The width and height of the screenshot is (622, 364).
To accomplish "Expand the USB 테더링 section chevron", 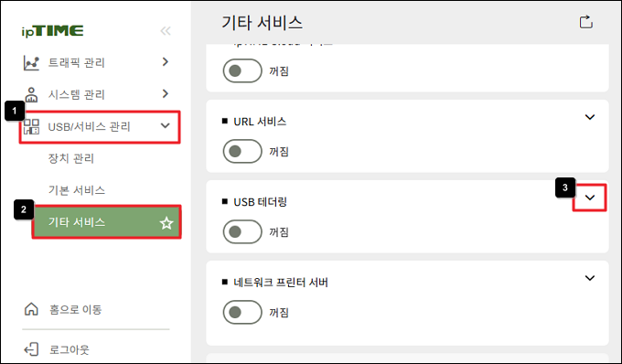I will click(x=590, y=198).
